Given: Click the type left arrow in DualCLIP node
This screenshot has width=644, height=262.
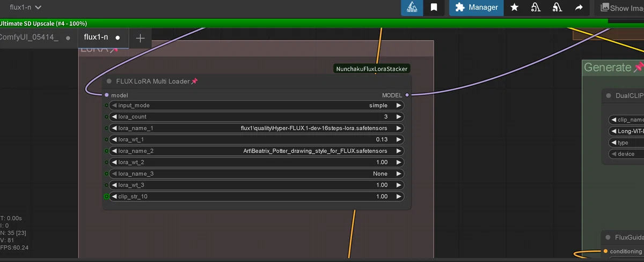Looking at the screenshot, I should pyautogui.click(x=613, y=143).
